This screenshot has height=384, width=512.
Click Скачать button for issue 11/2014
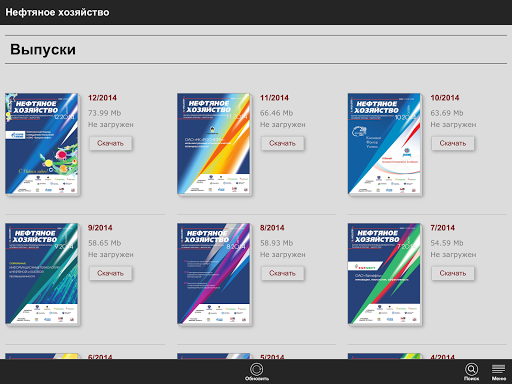coord(282,143)
